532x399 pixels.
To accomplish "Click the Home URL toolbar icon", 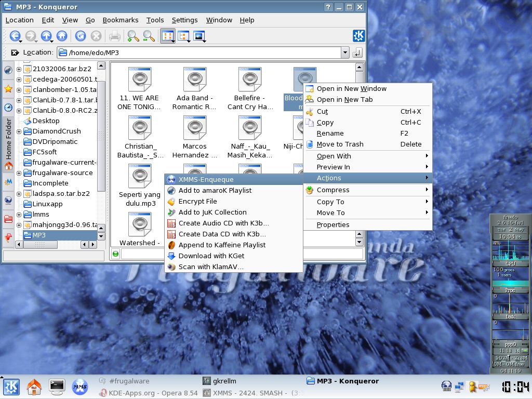I will 62,36.
